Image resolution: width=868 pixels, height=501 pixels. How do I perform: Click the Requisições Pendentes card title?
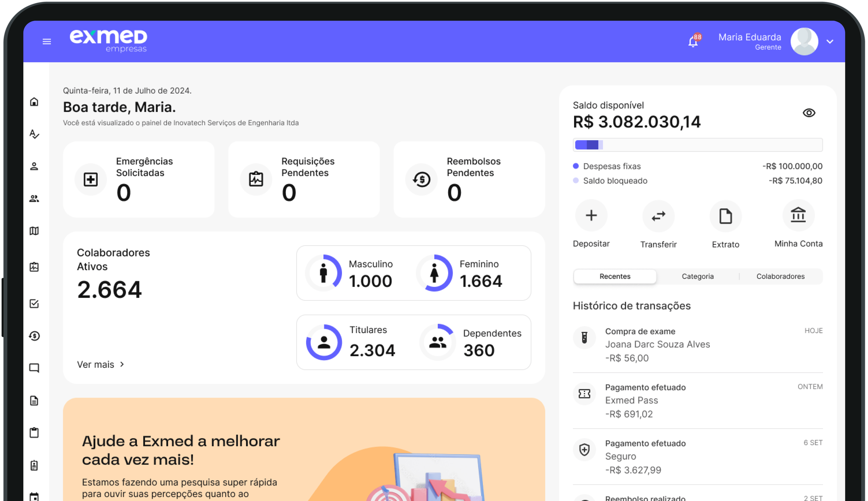(x=308, y=167)
